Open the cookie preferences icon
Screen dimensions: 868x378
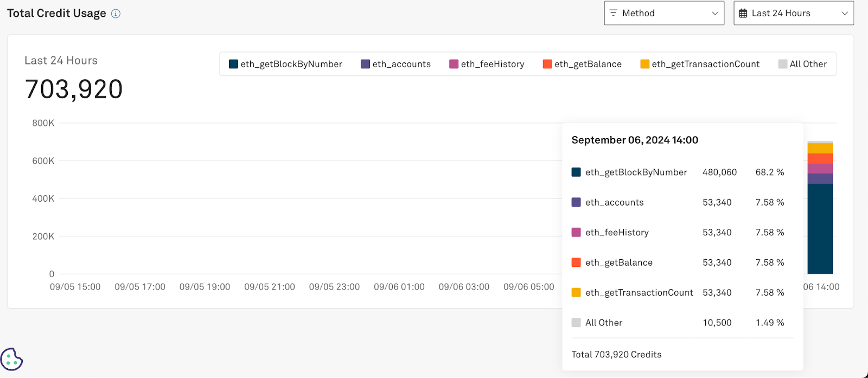pos(11,359)
